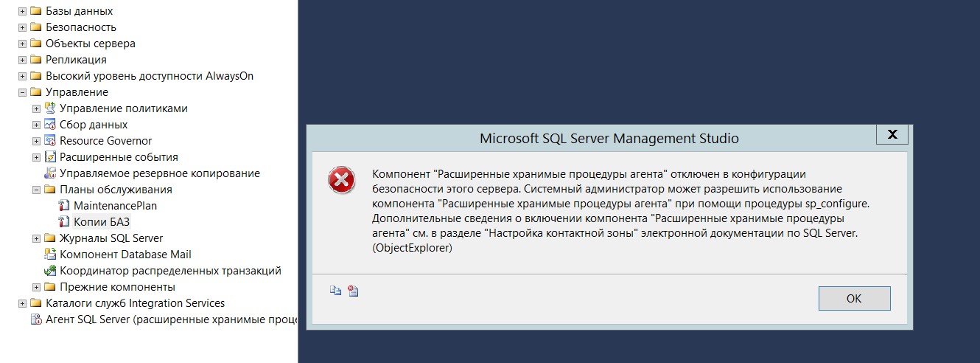Click the Базы данных folder icon

pyautogui.click(x=35, y=11)
